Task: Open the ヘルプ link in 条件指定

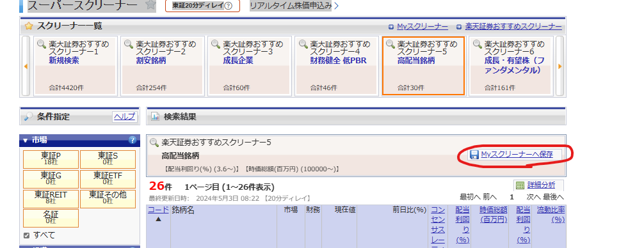Action: 124,117
